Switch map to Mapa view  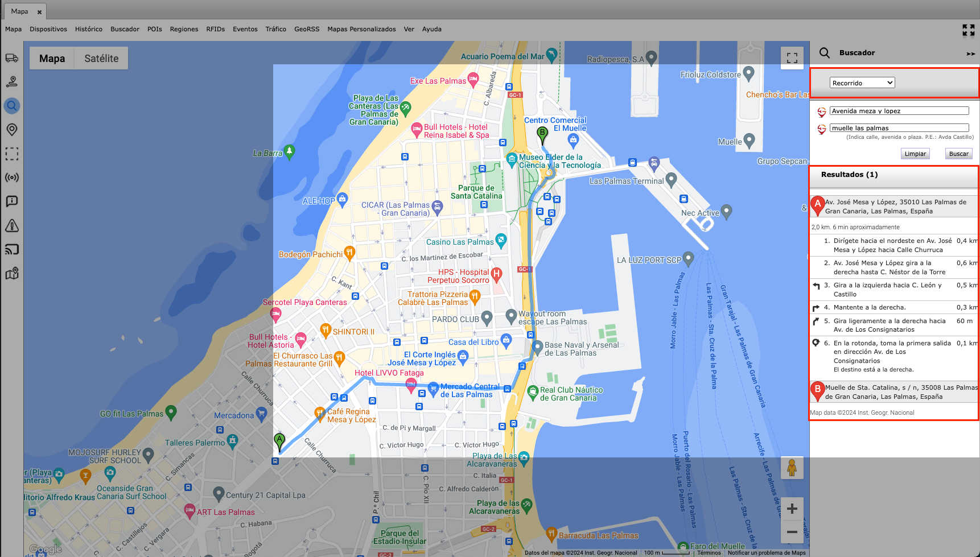tap(52, 59)
